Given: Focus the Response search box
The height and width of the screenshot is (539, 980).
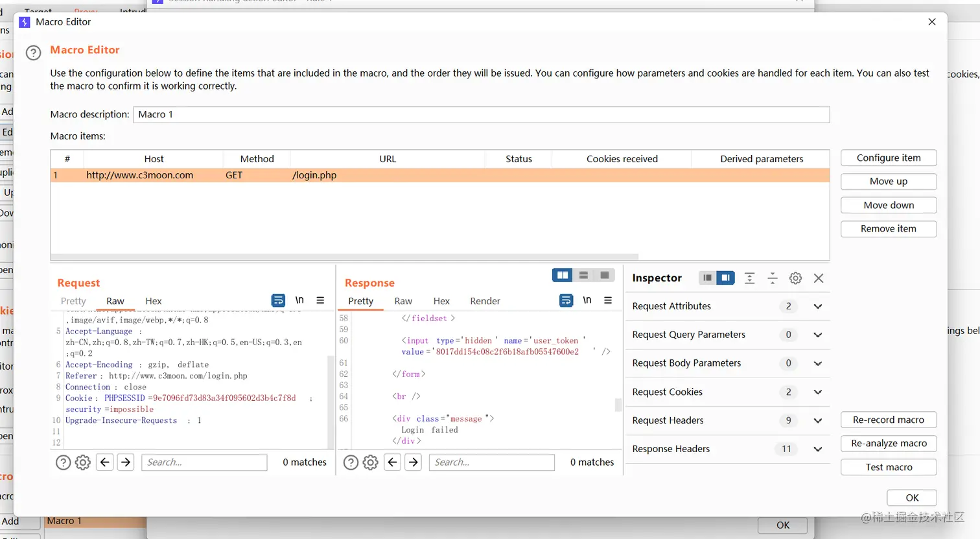Looking at the screenshot, I should (x=492, y=462).
